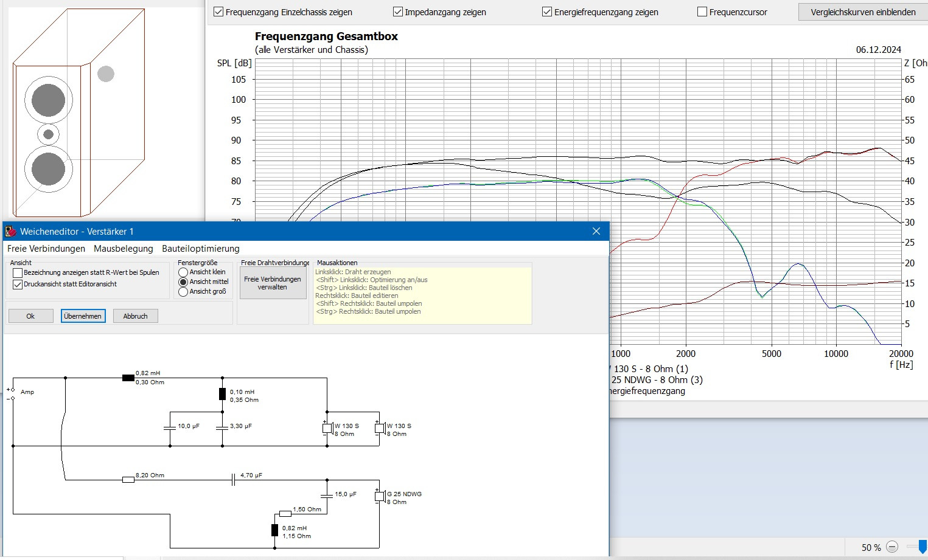Click the 8,20 Ohm resistor symbol

tap(128, 480)
